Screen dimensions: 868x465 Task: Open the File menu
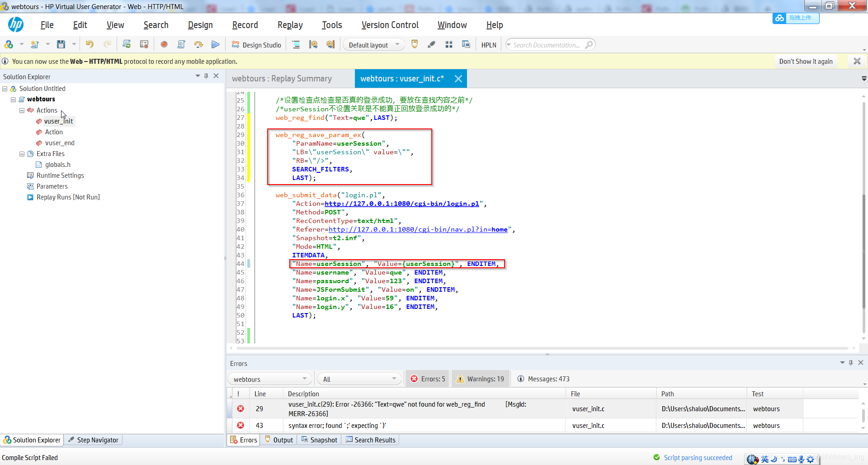point(47,25)
